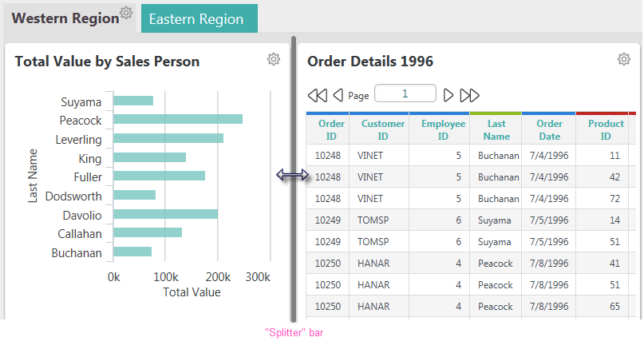Select the Peacock bar in chart
Screen dimensions: 644x361
(x=178, y=119)
